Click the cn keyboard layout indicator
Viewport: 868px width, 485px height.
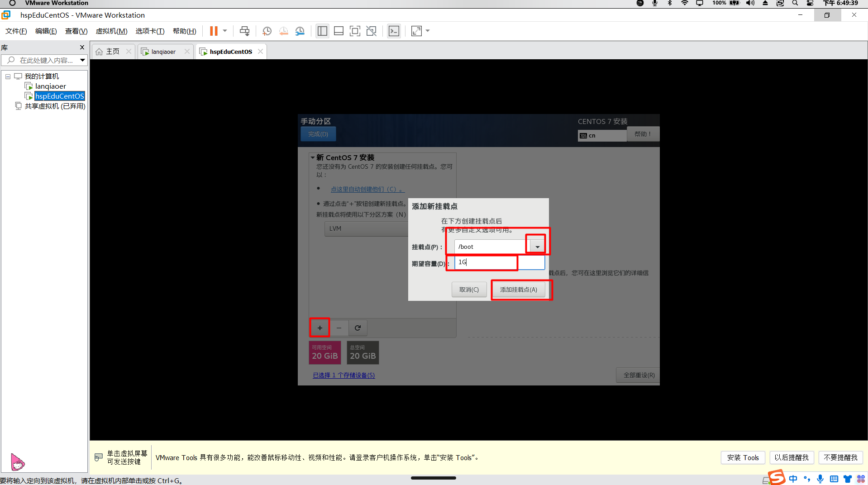point(602,135)
